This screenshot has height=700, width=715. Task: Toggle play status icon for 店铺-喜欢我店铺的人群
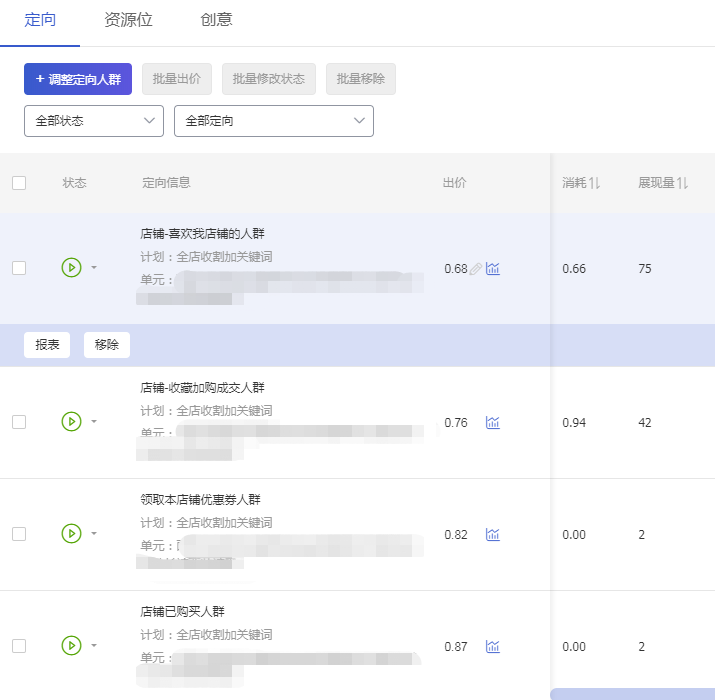pos(72,268)
